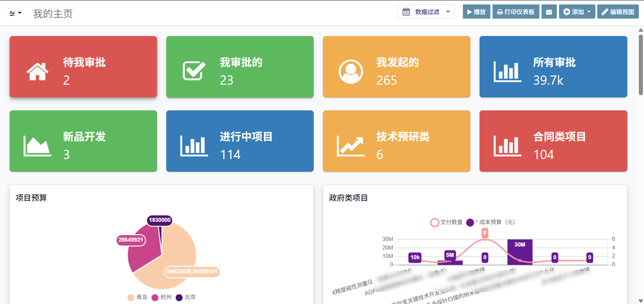Viewport: 644px width, 304px height.
Task: Click the pie label 59623026.50000001
Action: (192, 272)
